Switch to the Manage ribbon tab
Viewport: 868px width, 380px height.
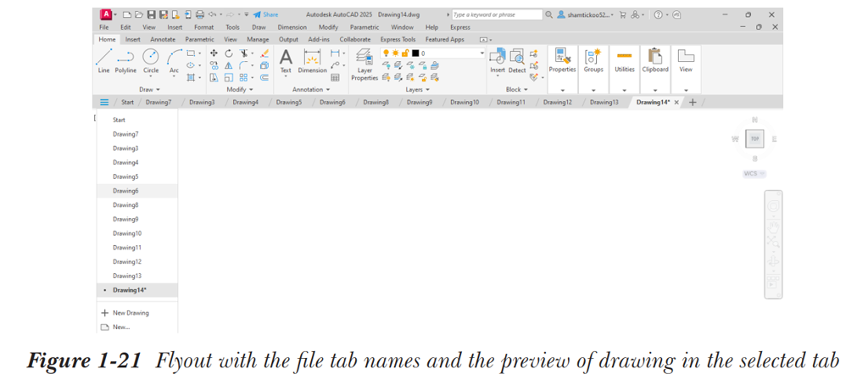tap(258, 39)
